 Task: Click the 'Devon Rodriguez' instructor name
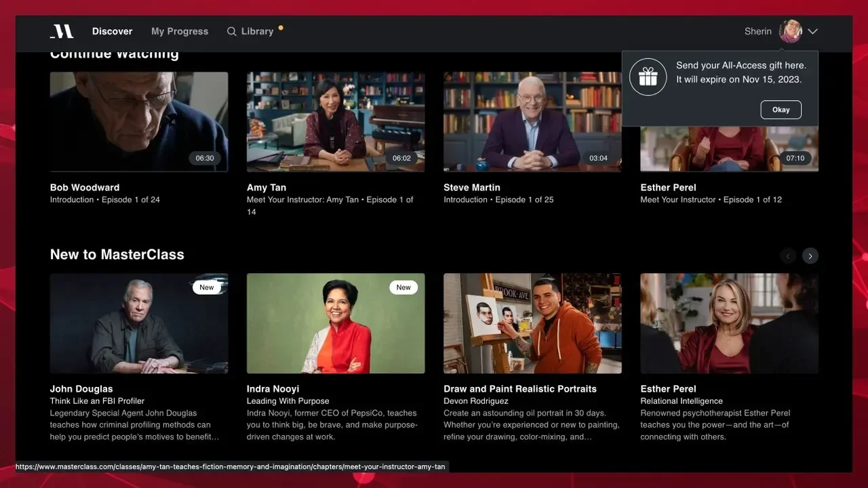[x=476, y=401]
